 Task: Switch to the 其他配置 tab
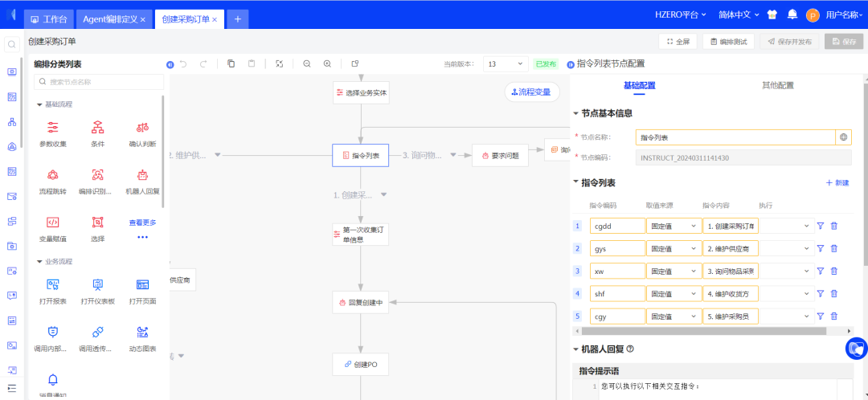tap(777, 85)
